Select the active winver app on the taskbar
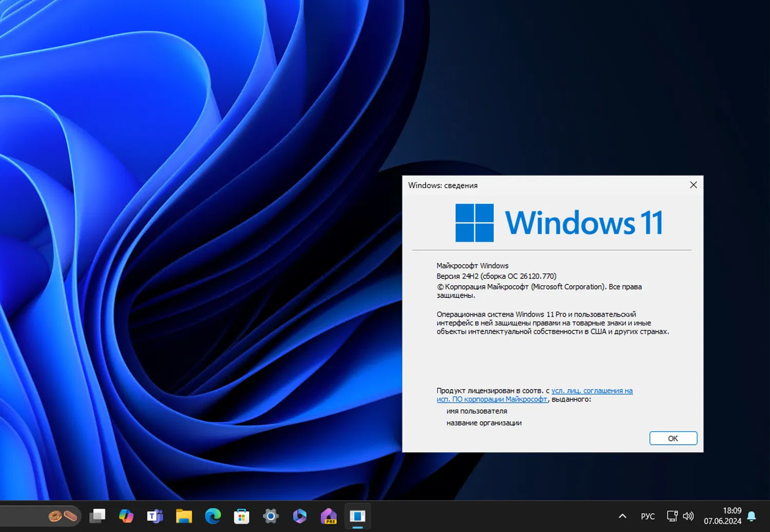Screen dimensions: 770x532 357,516
